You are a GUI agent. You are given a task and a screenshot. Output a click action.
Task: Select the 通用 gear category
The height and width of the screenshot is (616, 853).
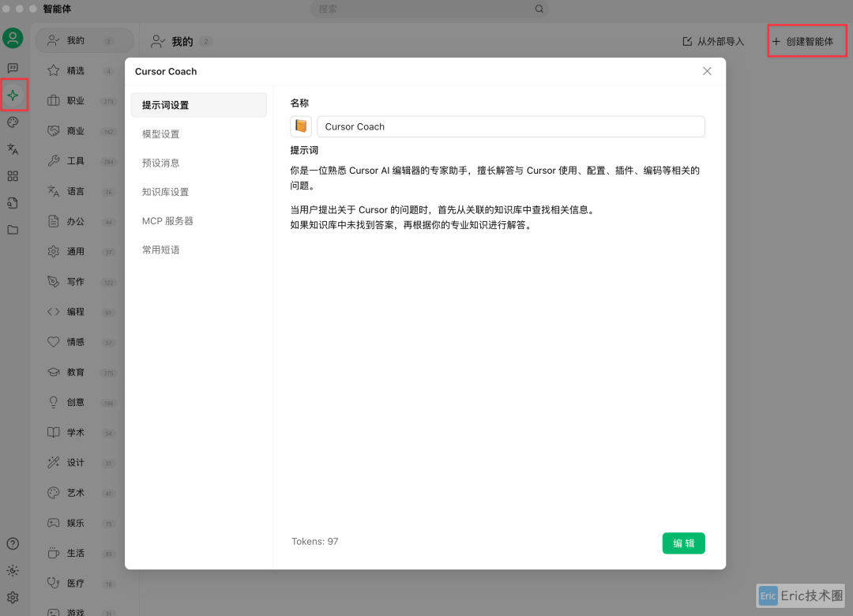click(85, 251)
